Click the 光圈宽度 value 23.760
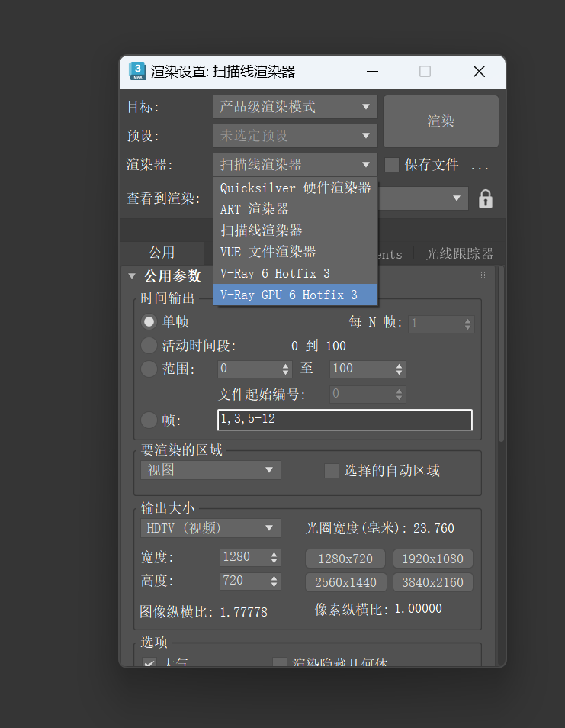The image size is (565, 728). 434,528
